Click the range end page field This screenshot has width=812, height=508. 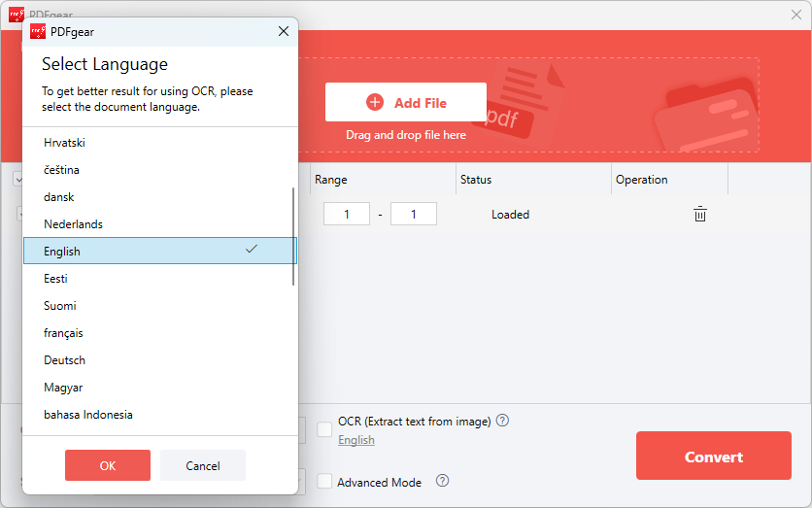[413, 214]
